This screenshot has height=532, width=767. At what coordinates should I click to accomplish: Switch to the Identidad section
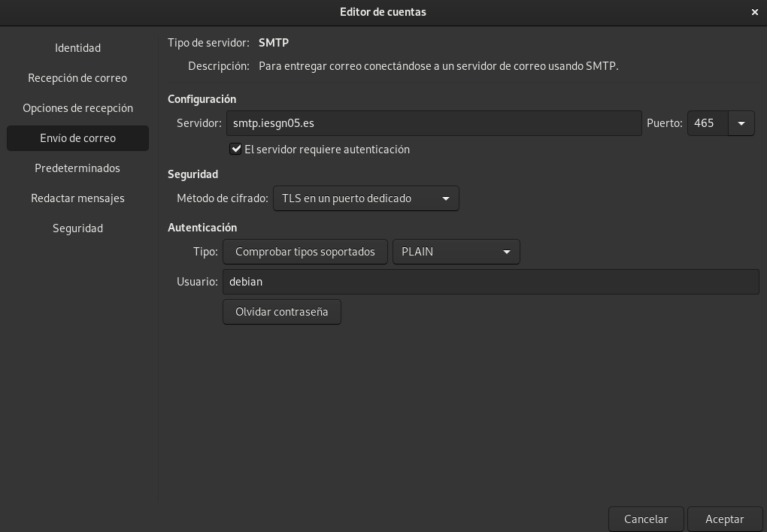pos(77,47)
